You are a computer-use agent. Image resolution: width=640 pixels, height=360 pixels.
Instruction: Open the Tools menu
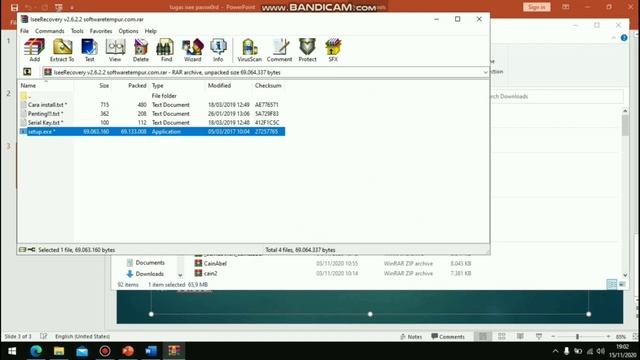(77, 31)
